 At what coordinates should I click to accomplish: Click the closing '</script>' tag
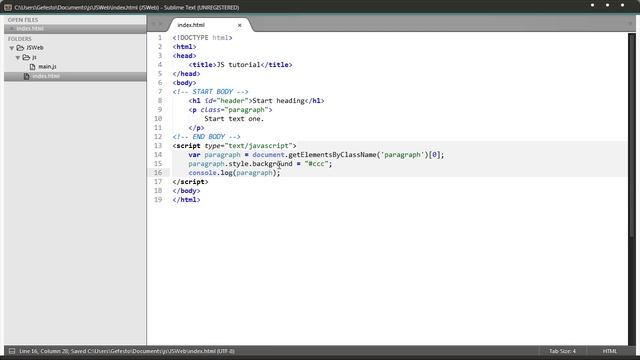(190, 182)
